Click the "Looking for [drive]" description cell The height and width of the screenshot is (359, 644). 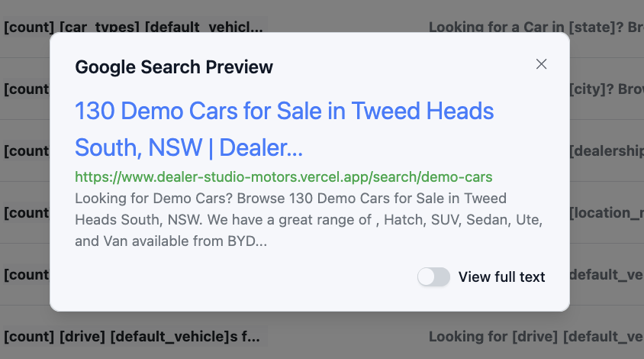pyautogui.click(x=536, y=336)
